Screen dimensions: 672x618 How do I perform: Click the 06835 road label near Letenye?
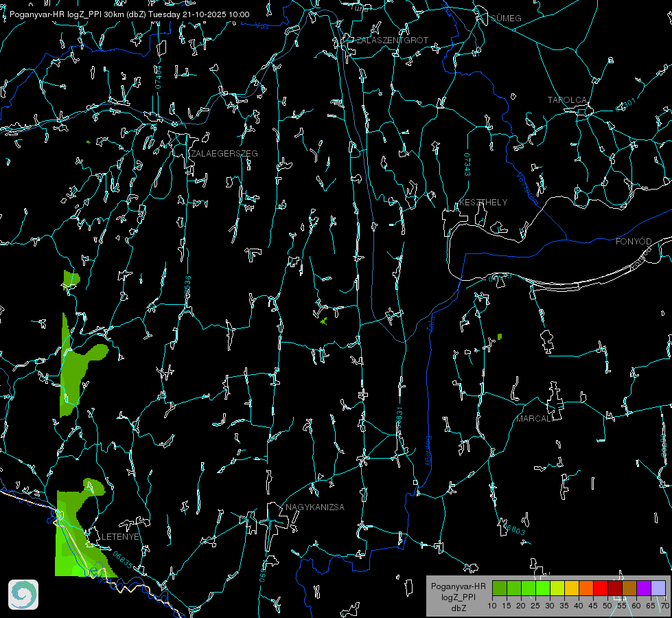tap(123, 560)
